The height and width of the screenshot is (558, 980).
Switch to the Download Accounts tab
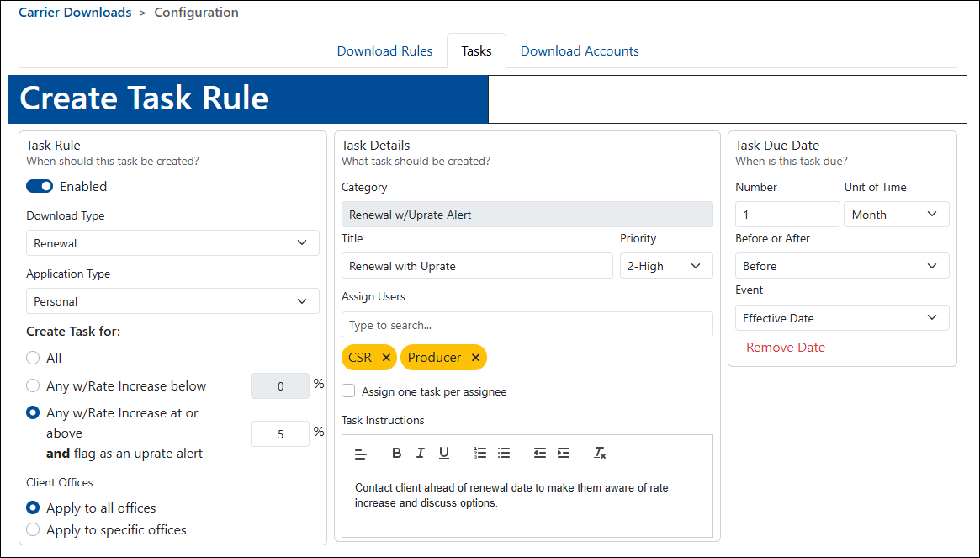[x=580, y=50]
